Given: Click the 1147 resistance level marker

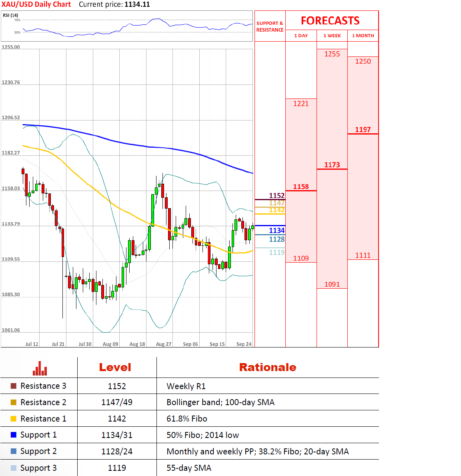Looking at the screenshot, I should tap(277, 203).
